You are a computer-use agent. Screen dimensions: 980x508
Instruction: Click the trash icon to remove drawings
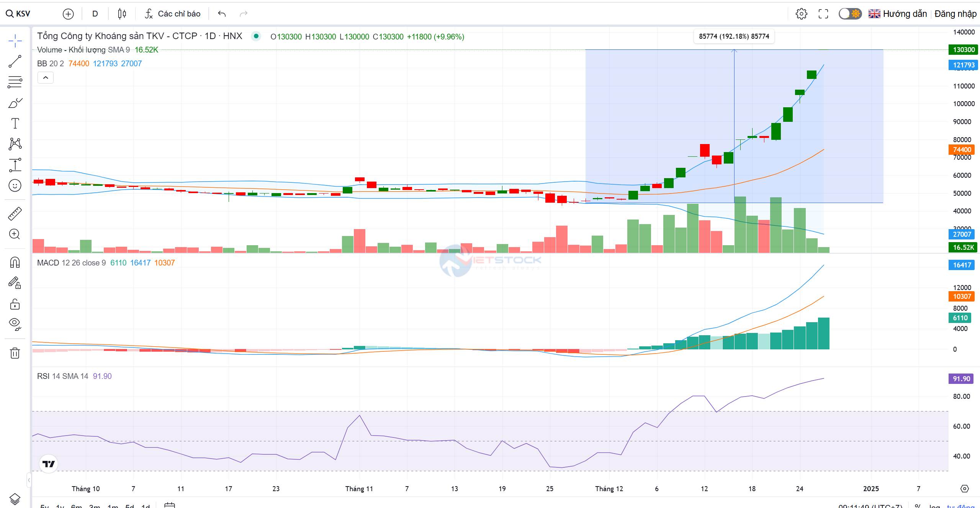[x=15, y=353]
